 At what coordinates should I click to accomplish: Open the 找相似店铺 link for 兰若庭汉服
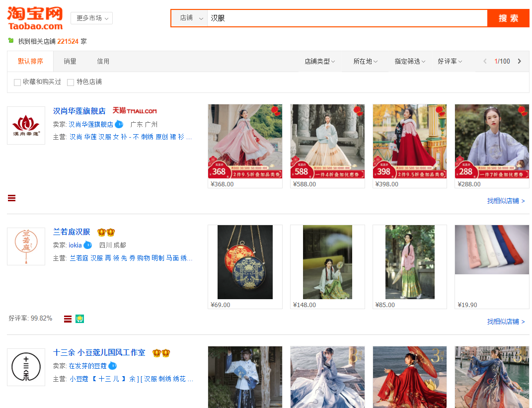click(x=504, y=322)
